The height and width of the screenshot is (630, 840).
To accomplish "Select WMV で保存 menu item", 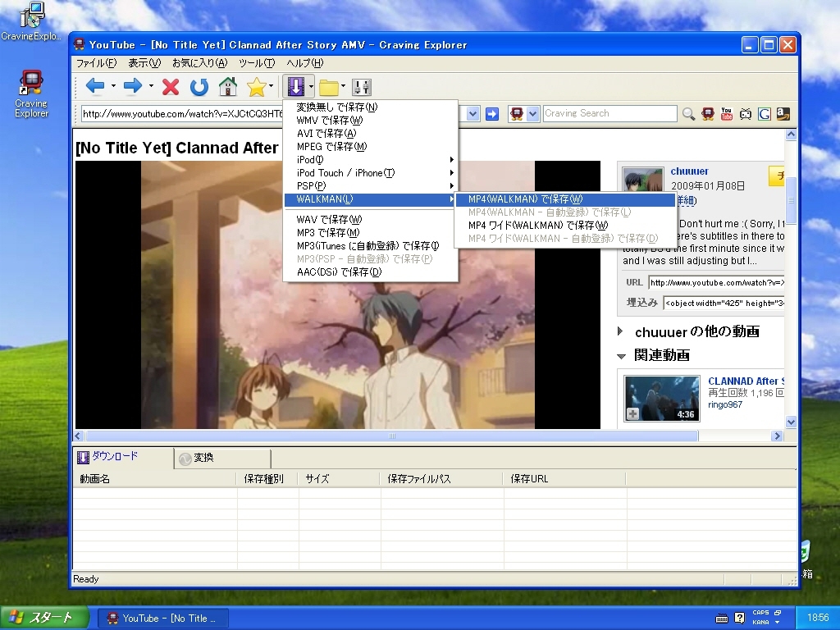I will pyautogui.click(x=370, y=121).
